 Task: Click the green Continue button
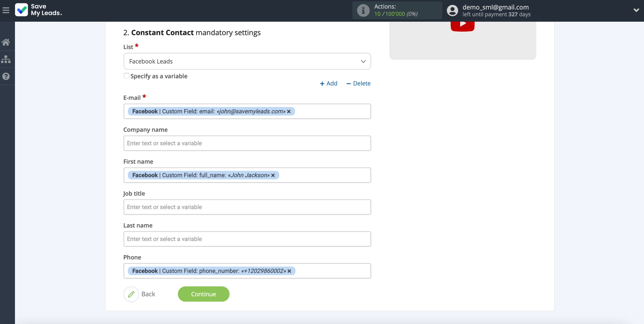(x=204, y=294)
